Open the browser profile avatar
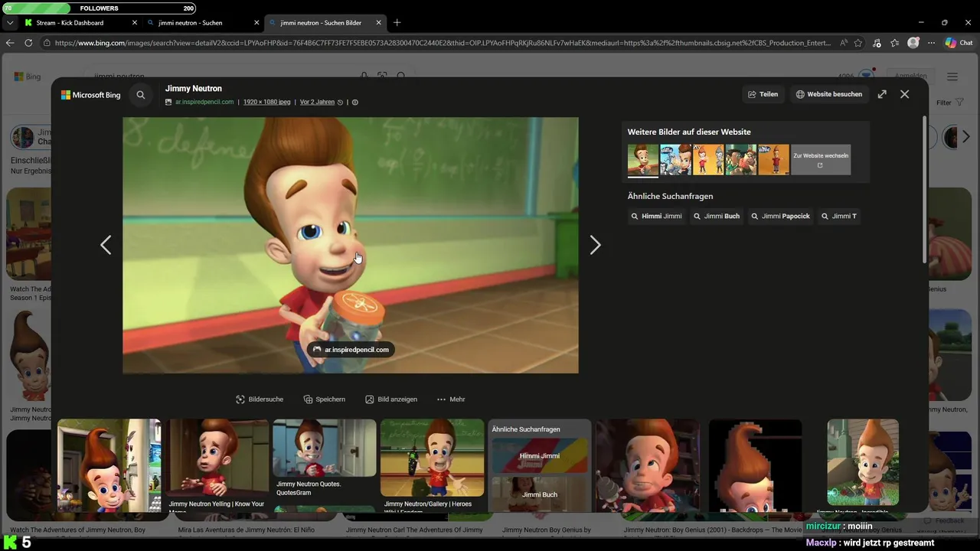 tap(913, 43)
